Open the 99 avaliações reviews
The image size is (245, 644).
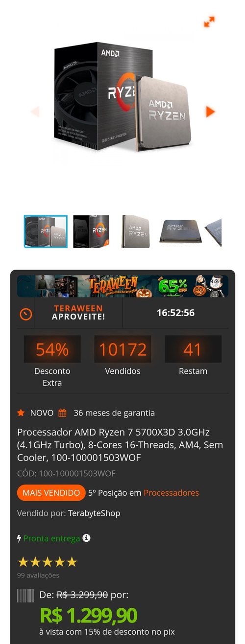click(x=38, y=575)
